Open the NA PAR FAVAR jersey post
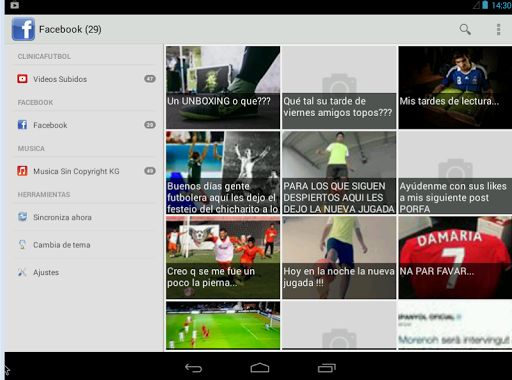Image resolution: width=512 pixels, height=380 pixels. pos(455,257)
